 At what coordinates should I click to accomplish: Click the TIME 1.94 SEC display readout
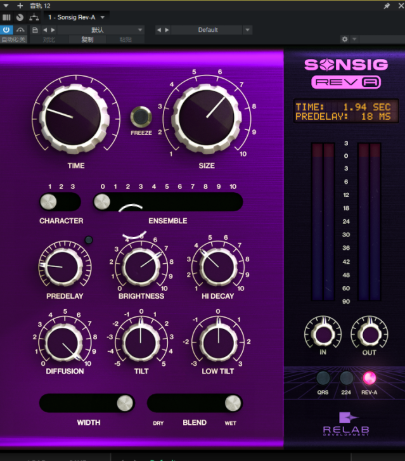point(343,107)
